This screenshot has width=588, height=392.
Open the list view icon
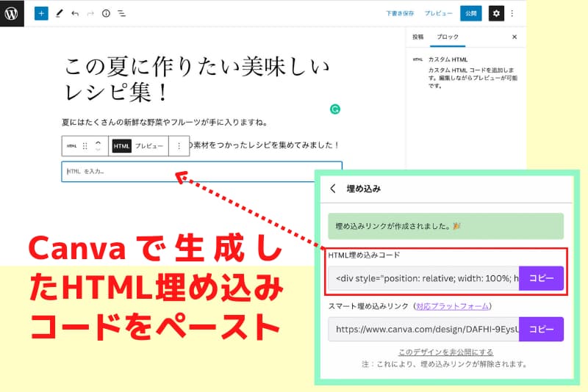coord(121,13)
